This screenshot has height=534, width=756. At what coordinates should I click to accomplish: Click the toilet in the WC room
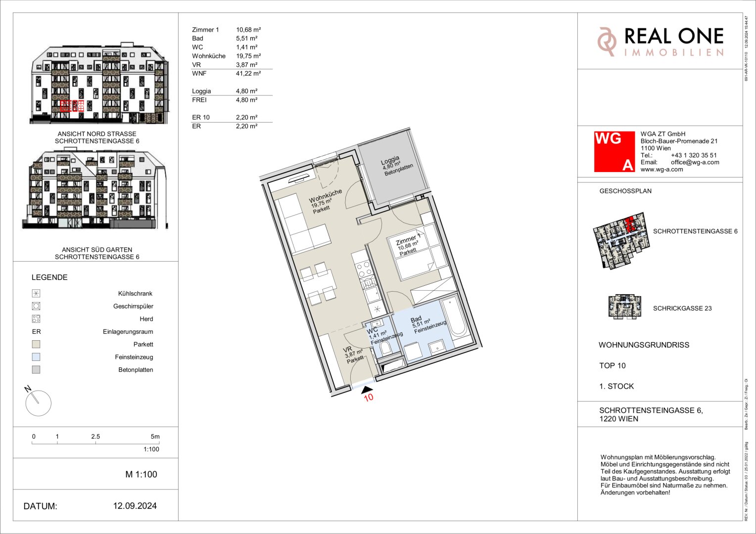pyautogui.click(x=386, y=348)
